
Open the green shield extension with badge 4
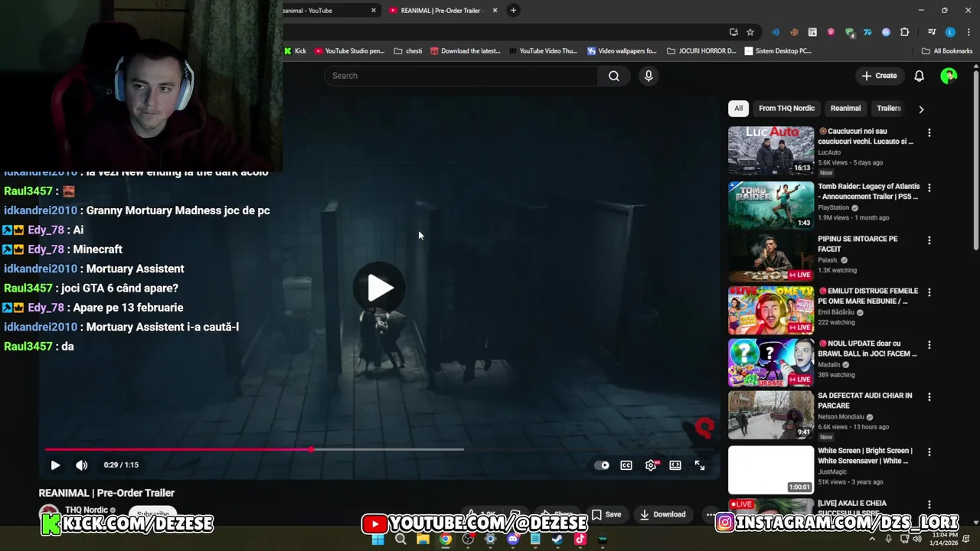pyautogui.click(x=849, y=32)
